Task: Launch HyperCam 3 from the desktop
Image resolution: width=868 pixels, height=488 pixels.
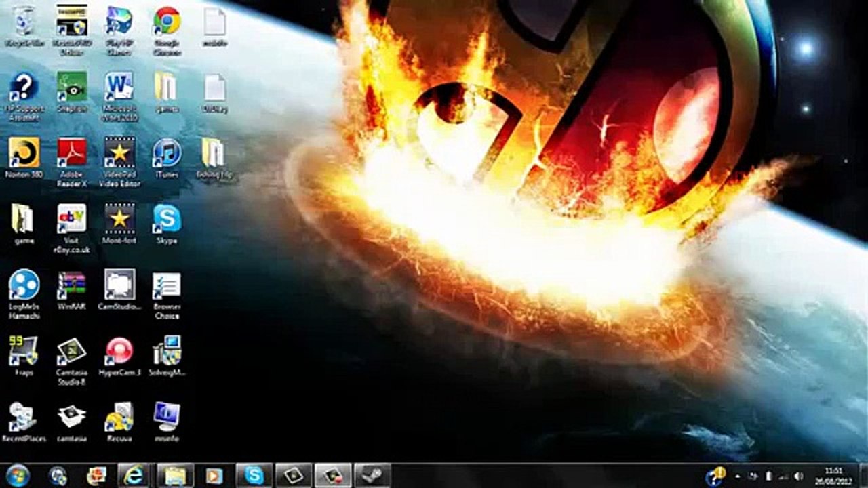Action: 119,356
